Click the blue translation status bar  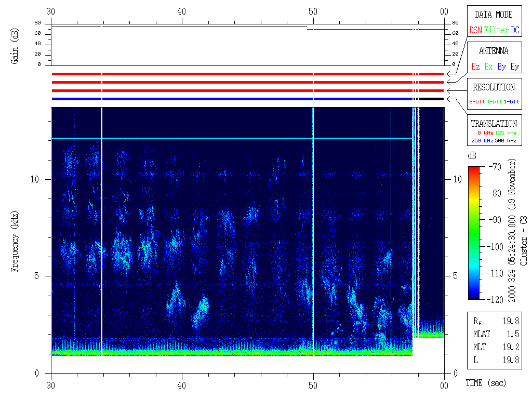click(232, 99)
